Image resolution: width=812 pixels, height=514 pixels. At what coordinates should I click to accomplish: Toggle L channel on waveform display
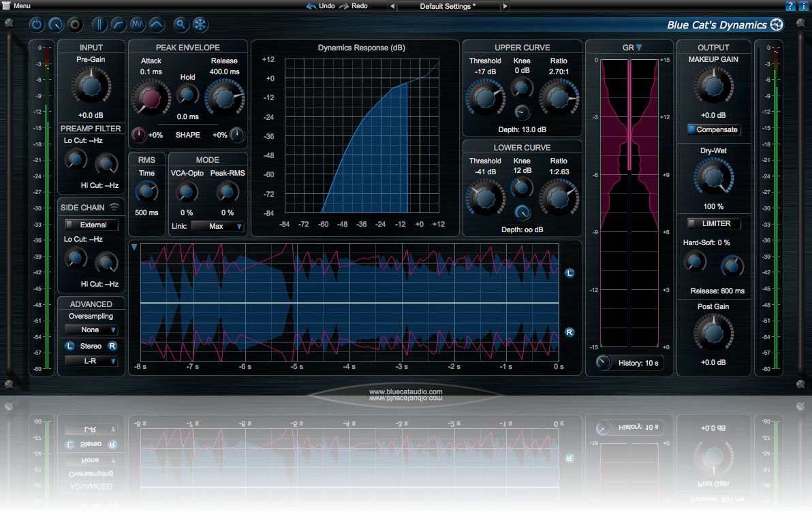[x=569, y=273]
